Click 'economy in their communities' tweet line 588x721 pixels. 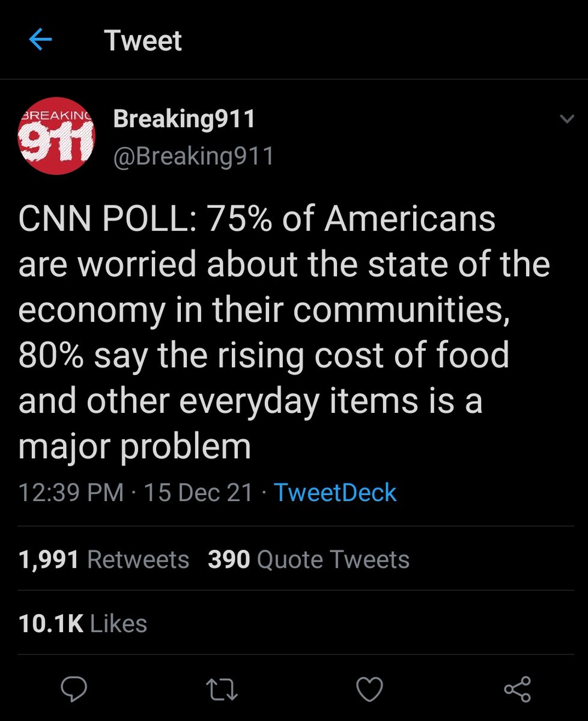[265, 310]
